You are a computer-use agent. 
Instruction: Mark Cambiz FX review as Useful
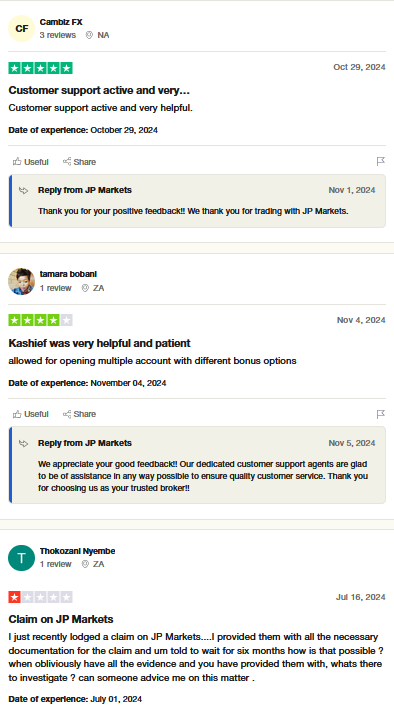tap(30, 162)
